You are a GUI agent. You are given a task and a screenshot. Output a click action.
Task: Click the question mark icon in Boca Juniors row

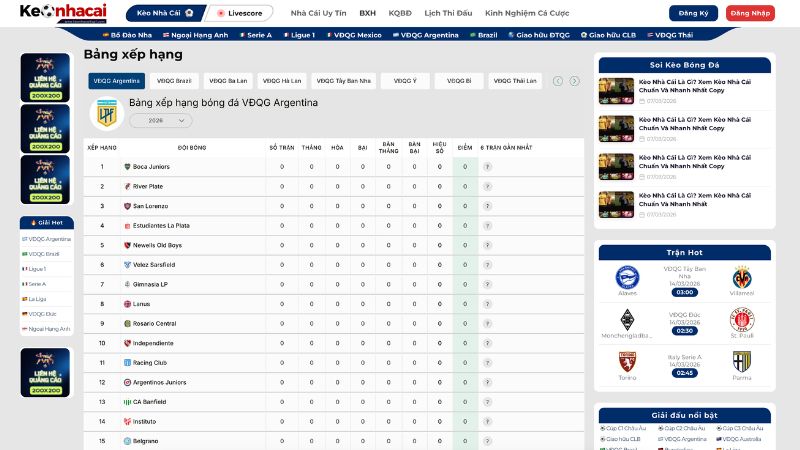[x=487, y=167]
